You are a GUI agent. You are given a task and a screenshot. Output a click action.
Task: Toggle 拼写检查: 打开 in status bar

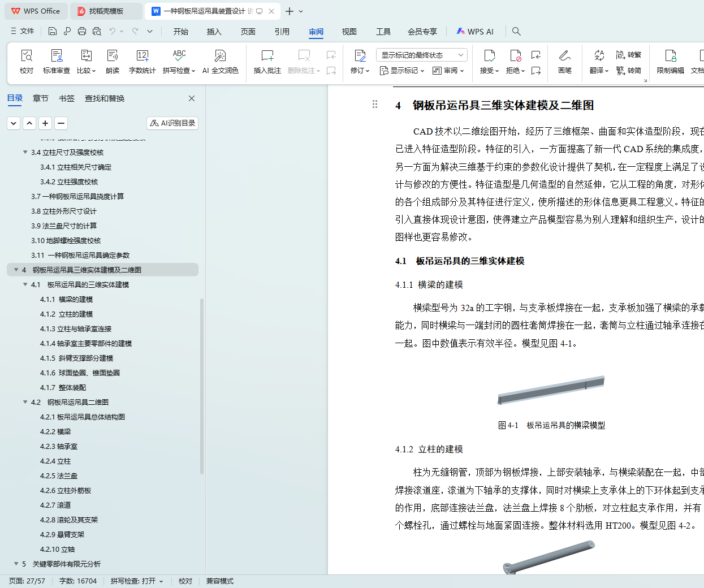pos(137,581)
